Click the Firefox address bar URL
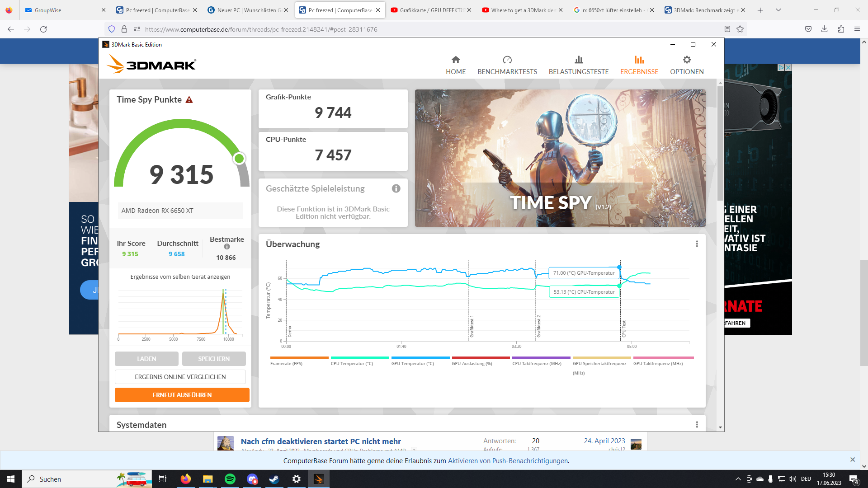Viewport: 868px width, 488px height. (x=261, y=29)
